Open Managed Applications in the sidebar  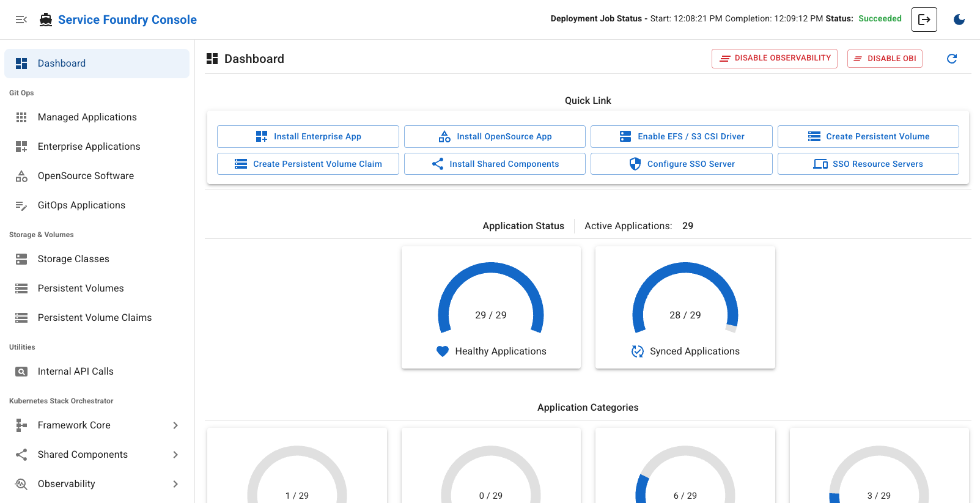pos(87,117)
